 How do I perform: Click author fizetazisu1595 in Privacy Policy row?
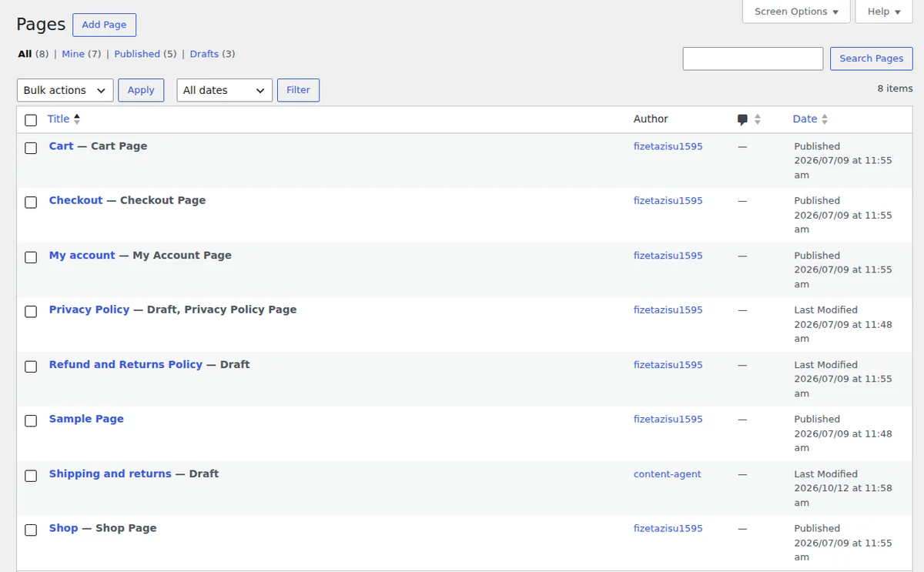(668, 310)
